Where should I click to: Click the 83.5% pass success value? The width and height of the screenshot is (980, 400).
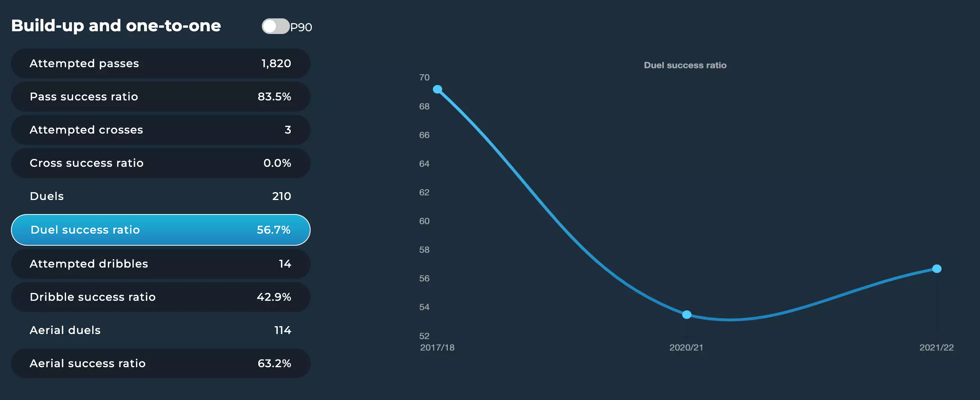point(274,96)
